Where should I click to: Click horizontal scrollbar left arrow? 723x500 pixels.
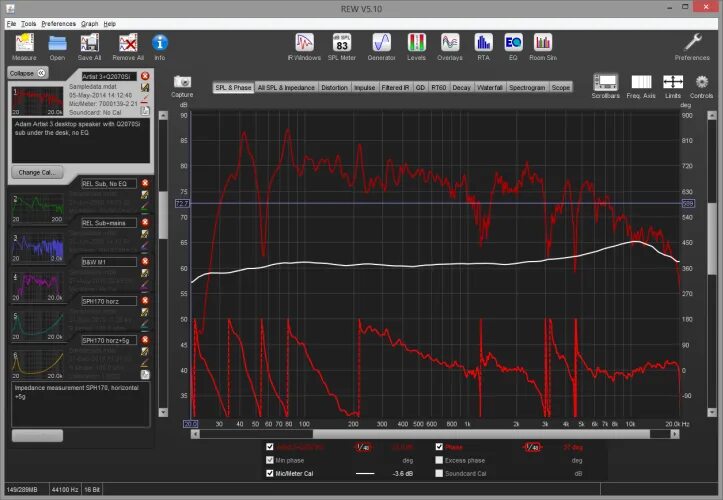[195, 434]
